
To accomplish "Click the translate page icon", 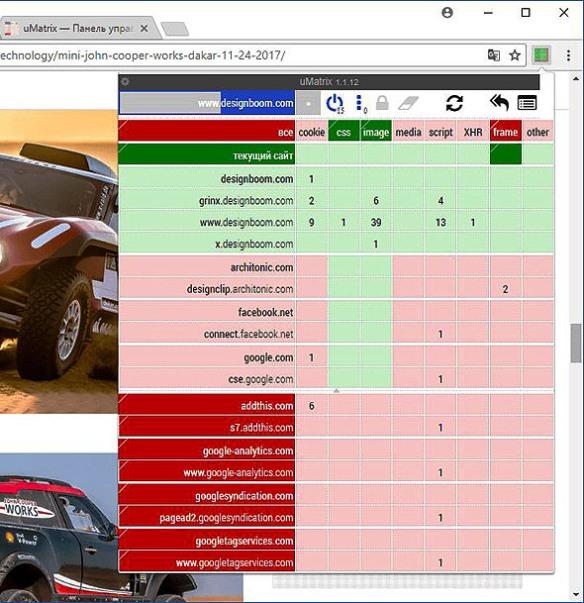I will pyautogui.click(x=494, y=55).
